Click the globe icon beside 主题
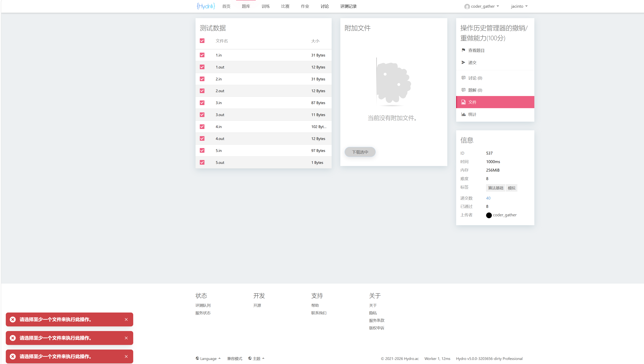644x364 pixels. [250, 358]
